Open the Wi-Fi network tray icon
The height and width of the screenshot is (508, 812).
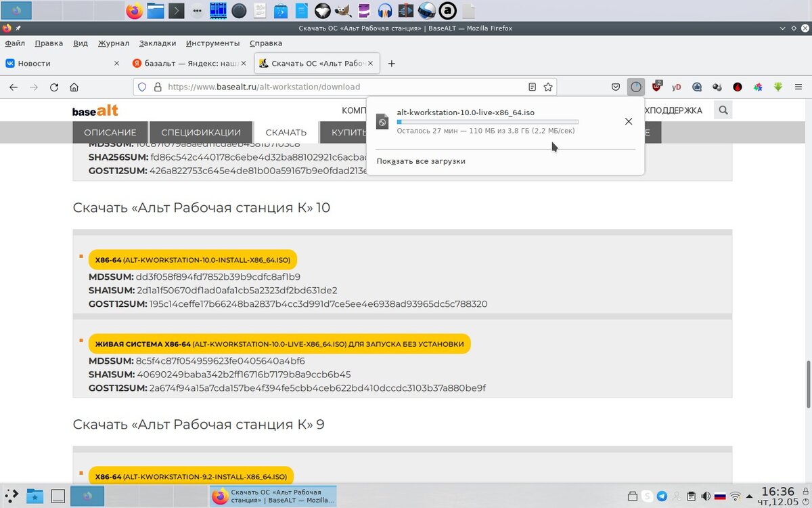tap(735, 496)
